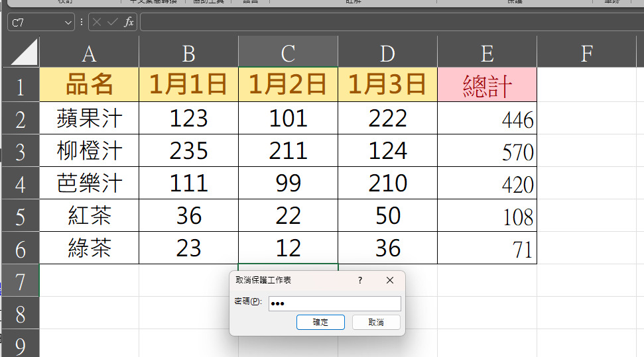Select column C header

[288, 52]
